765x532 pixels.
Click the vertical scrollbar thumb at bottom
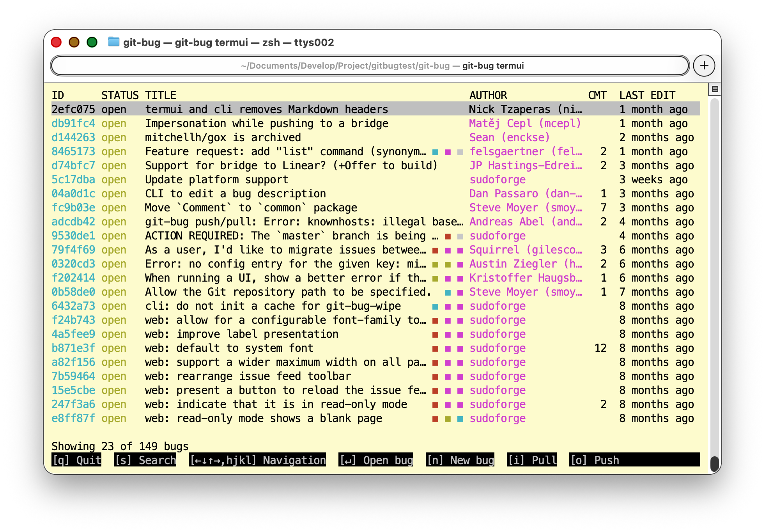tap(714, 464)
